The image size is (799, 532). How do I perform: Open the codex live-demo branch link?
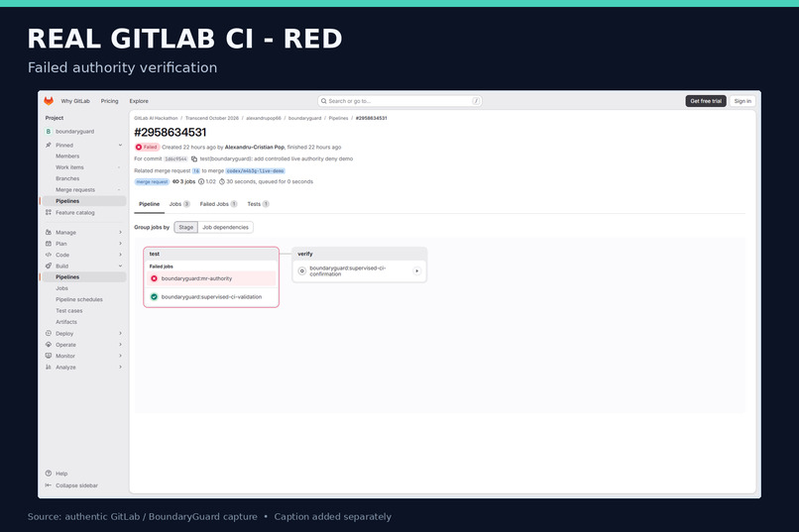coord(255,171)
